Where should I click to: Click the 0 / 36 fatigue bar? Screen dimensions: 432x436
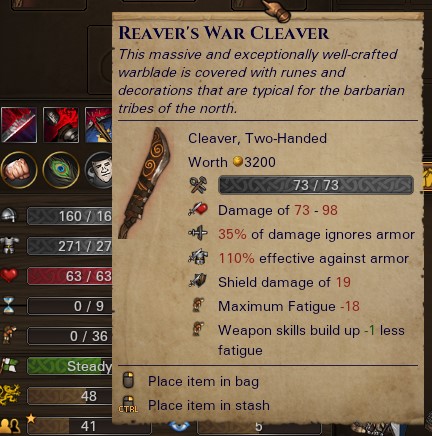pyautogui.click(x=70, y=336)
